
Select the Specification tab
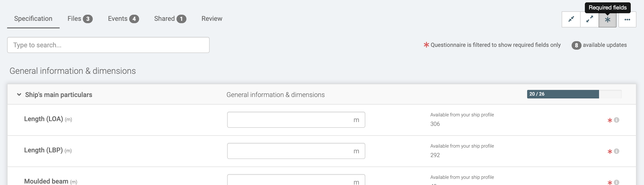pos(33,19)
